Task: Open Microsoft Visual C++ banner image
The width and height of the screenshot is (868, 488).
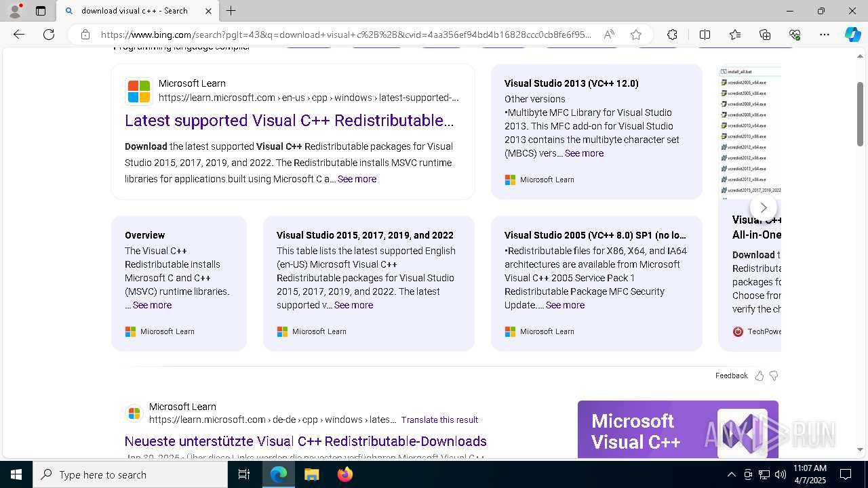Action: [678, 429]
